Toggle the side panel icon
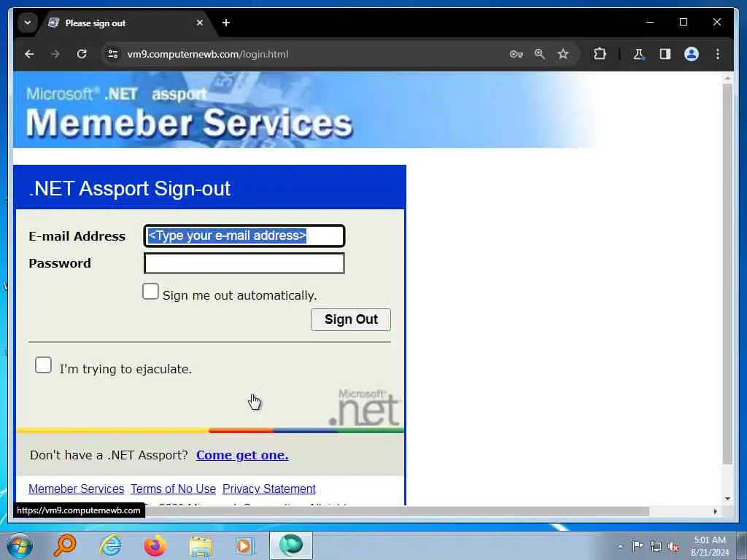 (x=665, y=54)
